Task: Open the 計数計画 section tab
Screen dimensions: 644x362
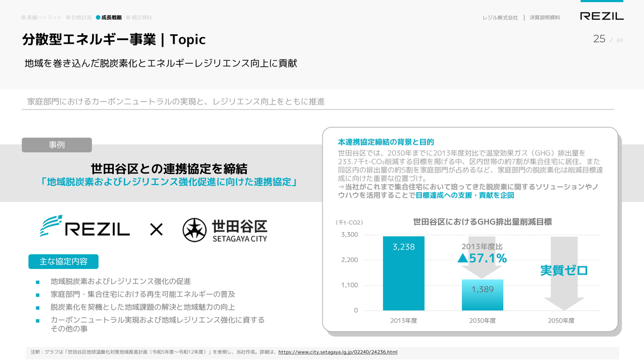Action: [x=79, y=17]
